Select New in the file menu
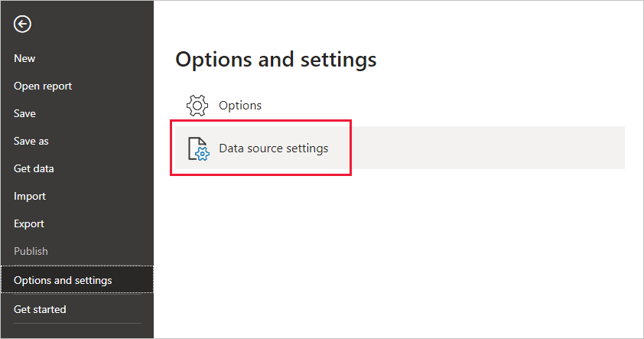 pyautogui.click(x=24, y=58)
